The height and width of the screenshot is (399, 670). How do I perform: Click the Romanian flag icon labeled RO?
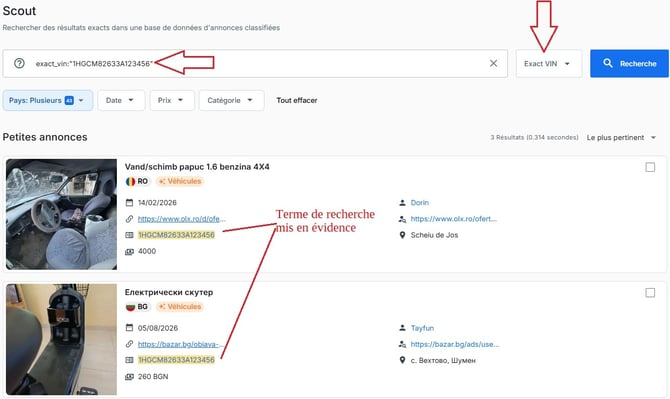click(x=130, y=182)
